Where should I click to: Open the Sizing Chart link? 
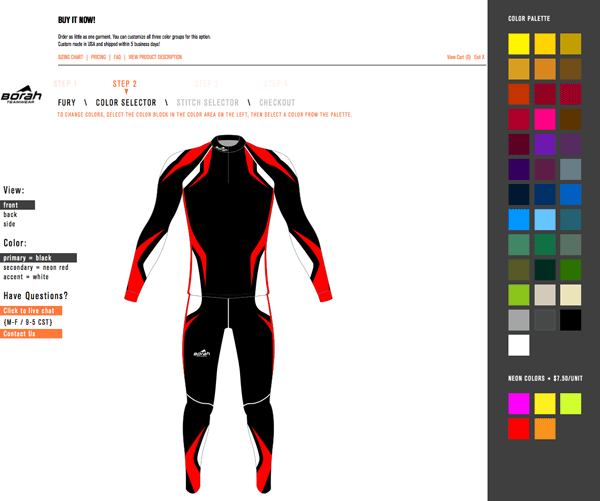click(x=71, y=57)
